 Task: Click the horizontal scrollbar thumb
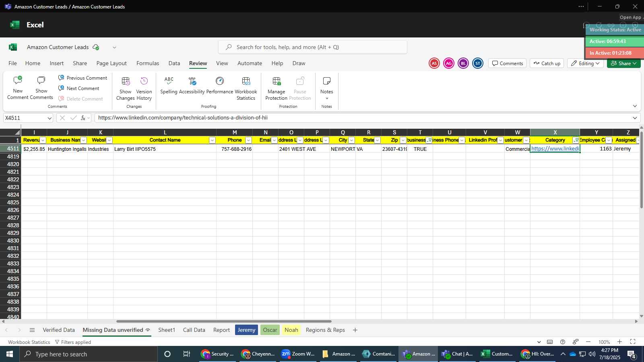tap(224, 321)
